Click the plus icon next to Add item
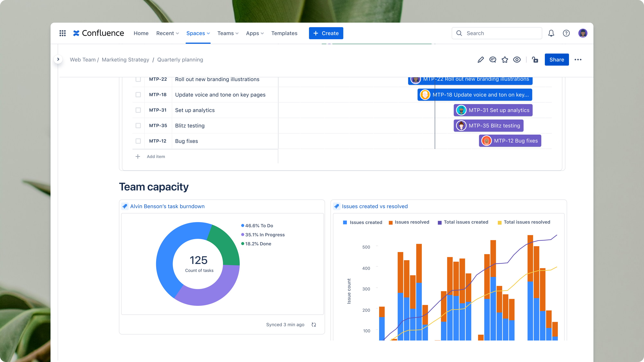Image resolution: width=644 pixels, height=362 pixels. pyautogui.click(x=138, y=156)
